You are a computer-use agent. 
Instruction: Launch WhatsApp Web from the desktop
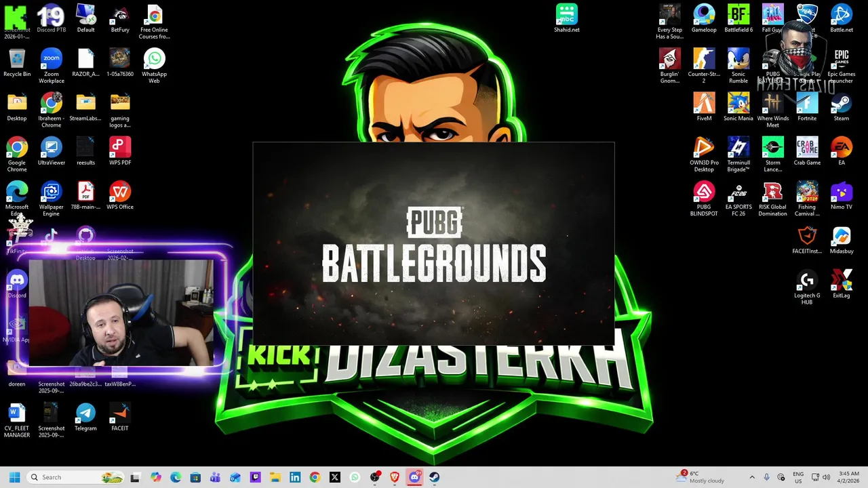[x=154, y=66]
